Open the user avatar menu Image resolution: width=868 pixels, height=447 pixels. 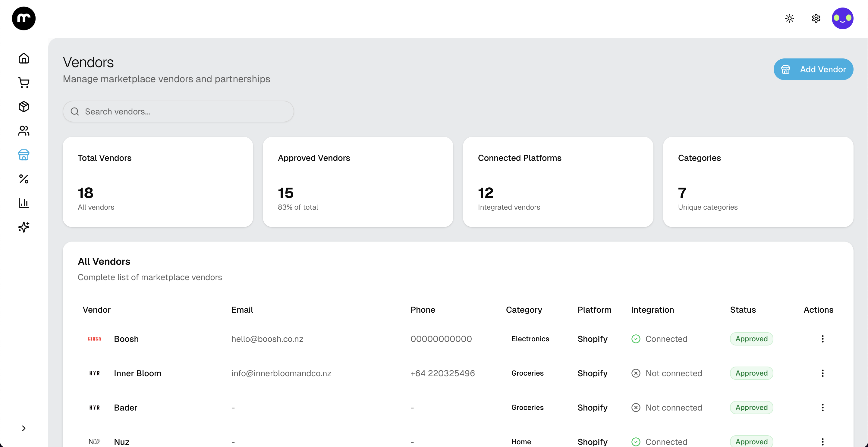842,18
